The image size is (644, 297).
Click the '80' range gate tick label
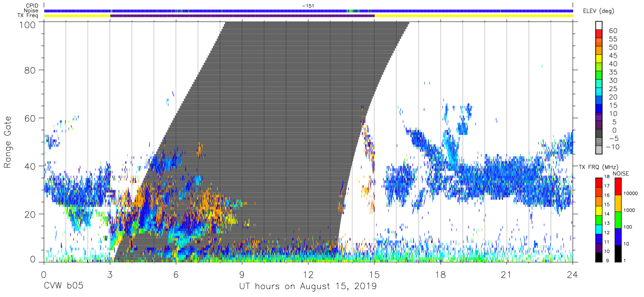pyautogui.click(x=30, y=70)
